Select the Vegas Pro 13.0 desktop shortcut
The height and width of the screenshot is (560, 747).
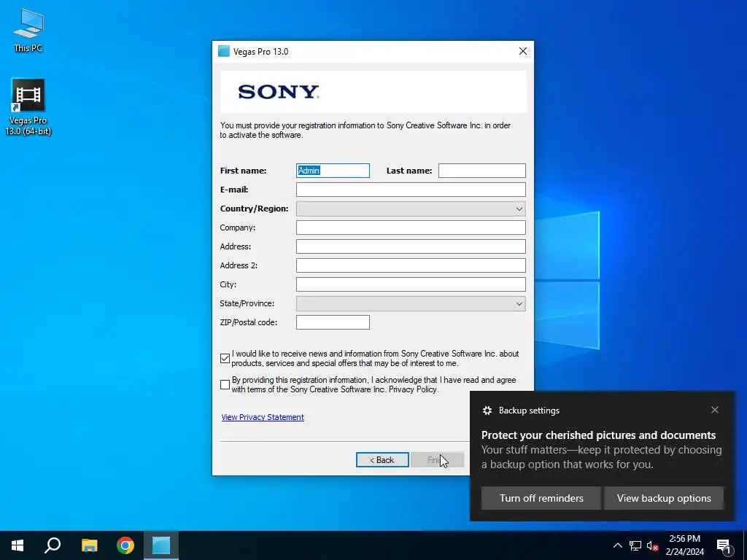(28, 107)
